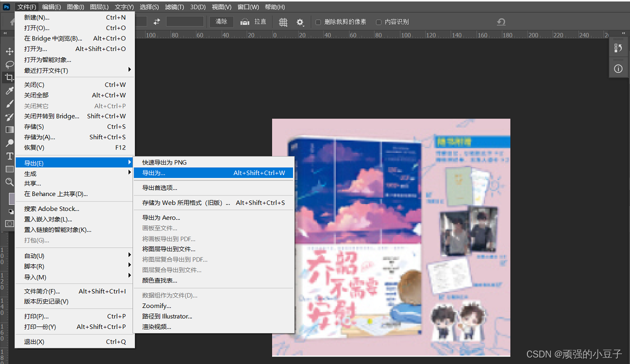Image resolution: width=630 pixels, height=364 pixels.
Task: Choose Browse in Bridge
Action: click(x=74, y=38)
